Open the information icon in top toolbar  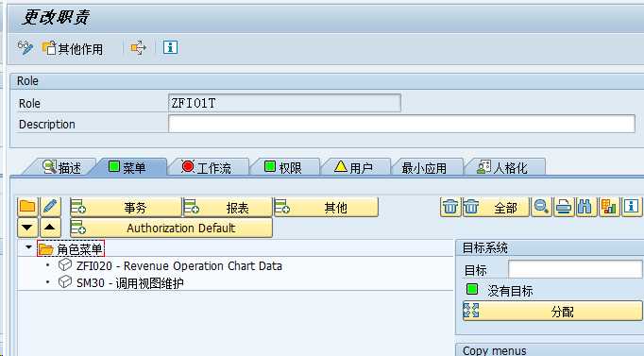coord(170,47)
